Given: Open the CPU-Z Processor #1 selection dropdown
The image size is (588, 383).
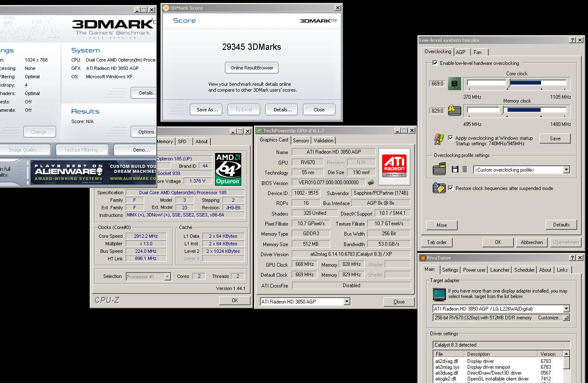Looking at the screenshot, I should pyautogui.click(x=167, y=277).
